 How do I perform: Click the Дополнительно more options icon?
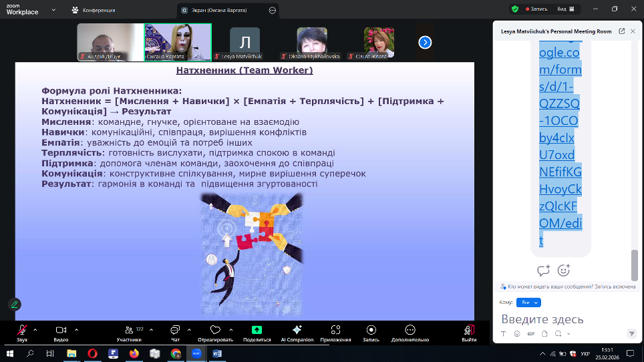point(410,330)
